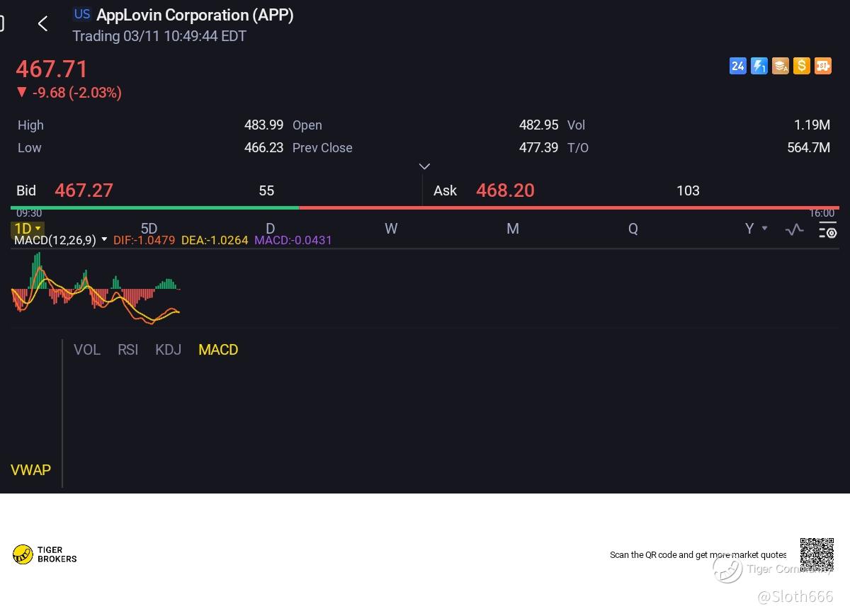The image size is (850, 616).
Task: Scan the QR code image
Action: (817, 555)
